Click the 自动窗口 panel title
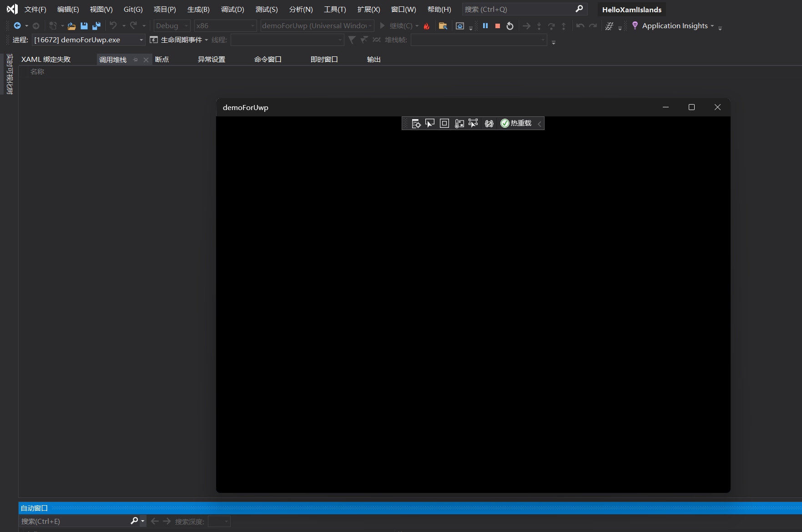The width and height of the screenshot is (802, 532). coord(34,508)
